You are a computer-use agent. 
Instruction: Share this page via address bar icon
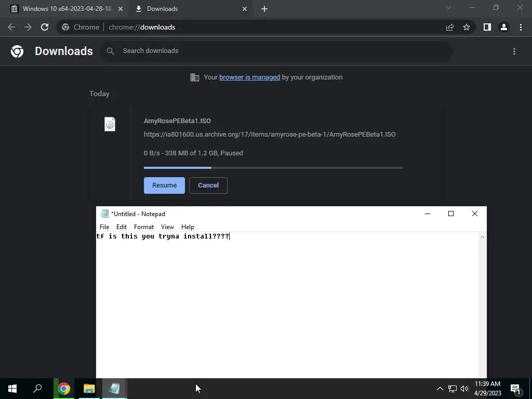pyautogui.click(x=450, y=27)
